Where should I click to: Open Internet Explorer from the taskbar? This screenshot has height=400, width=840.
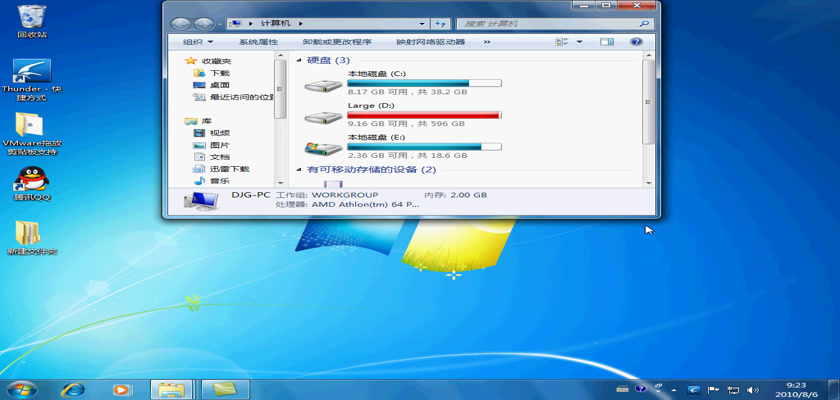[x=72, y=389]
